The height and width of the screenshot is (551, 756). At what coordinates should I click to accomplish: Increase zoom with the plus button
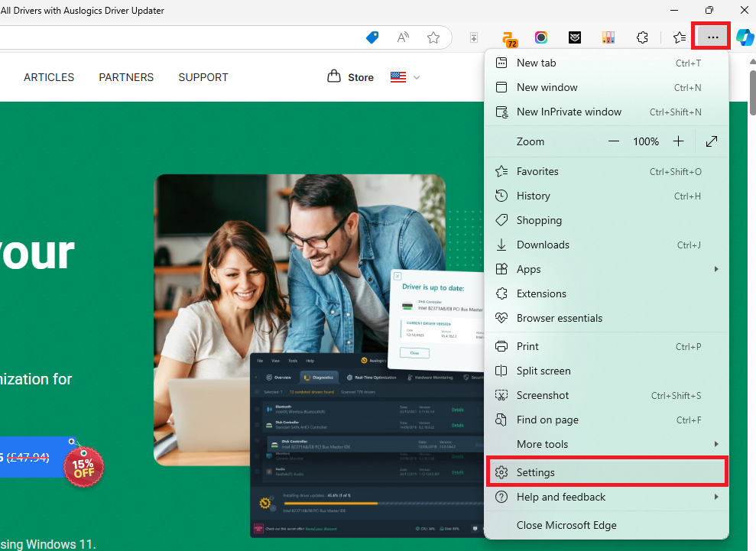[678, 141]
